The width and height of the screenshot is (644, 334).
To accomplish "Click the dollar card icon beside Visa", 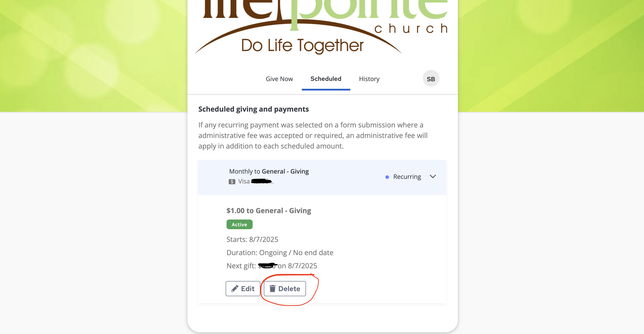I will tap(232, 182).
